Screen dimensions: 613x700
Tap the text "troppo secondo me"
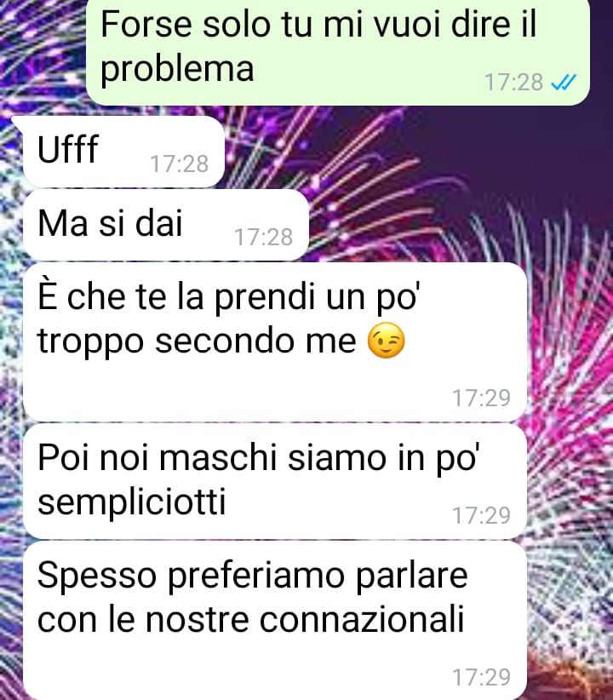pyautogui.click(x=197, y=342)
